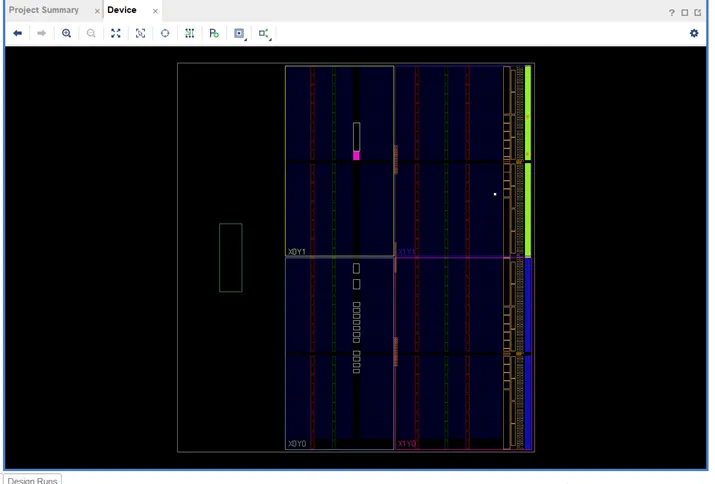Fit the whole device with Zoom Fit

coord(116,33)
